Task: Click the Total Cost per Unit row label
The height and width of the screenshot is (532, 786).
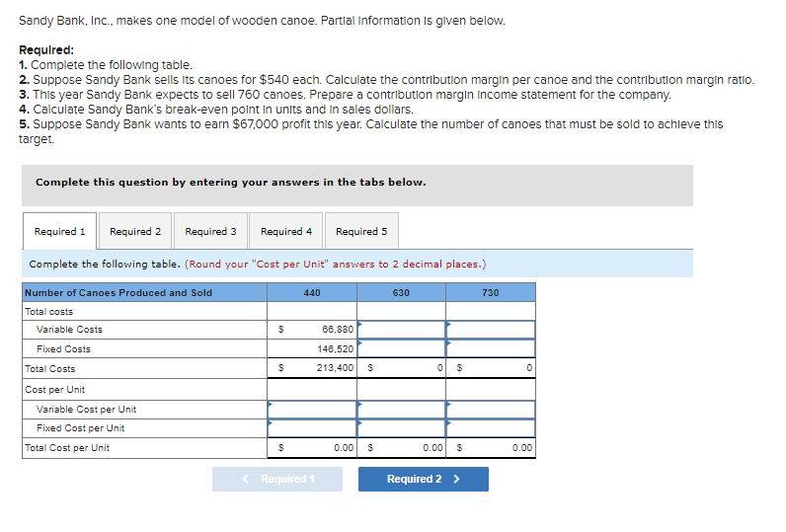Action: (67, 448)
